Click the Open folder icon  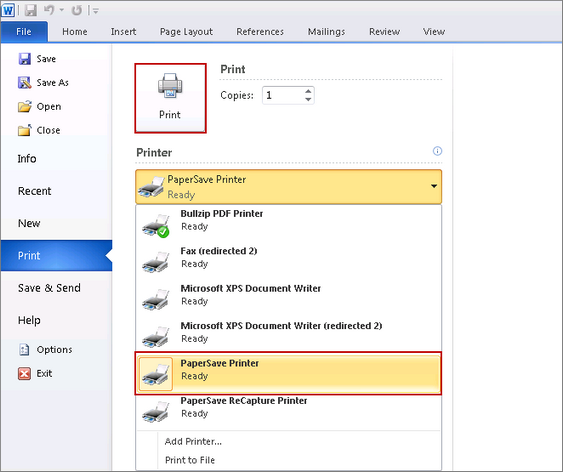coord(24,107)
